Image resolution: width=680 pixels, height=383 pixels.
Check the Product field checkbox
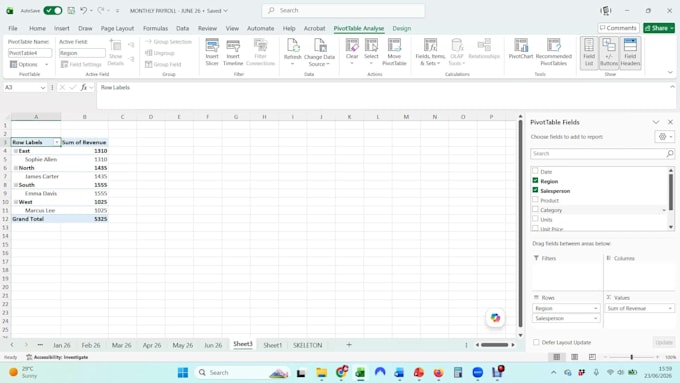click(535, 200)
